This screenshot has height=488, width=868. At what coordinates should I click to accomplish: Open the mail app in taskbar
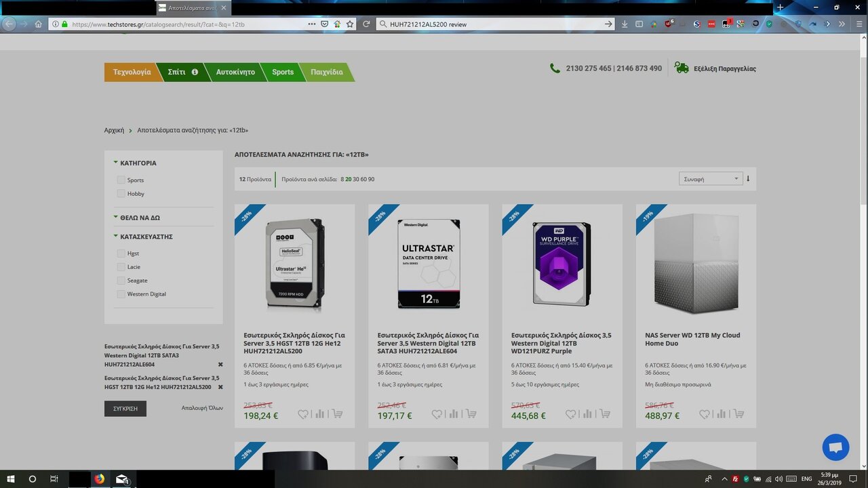click(x=122, y=479)
